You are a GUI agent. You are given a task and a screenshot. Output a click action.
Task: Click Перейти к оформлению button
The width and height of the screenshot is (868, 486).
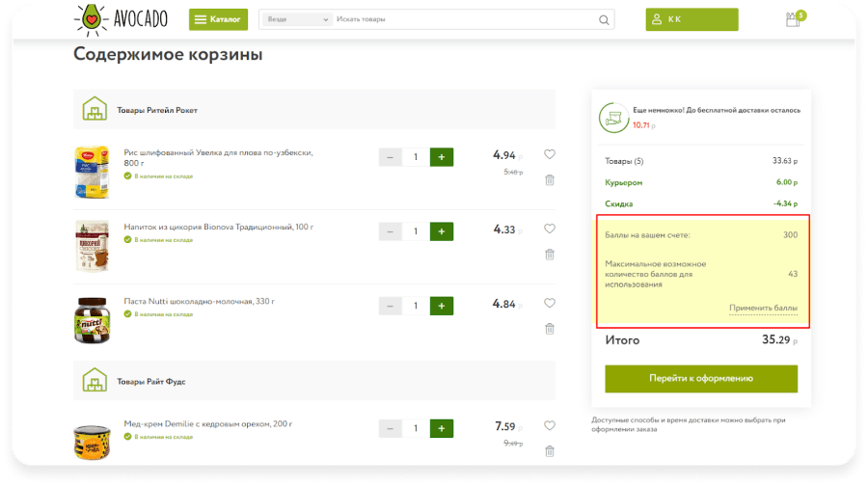tap(701, 379)
